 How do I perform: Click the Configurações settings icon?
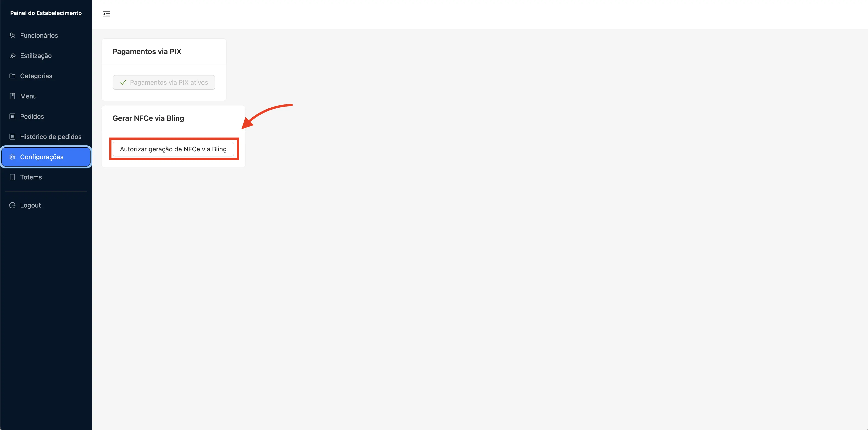click(x=13, y=157)
